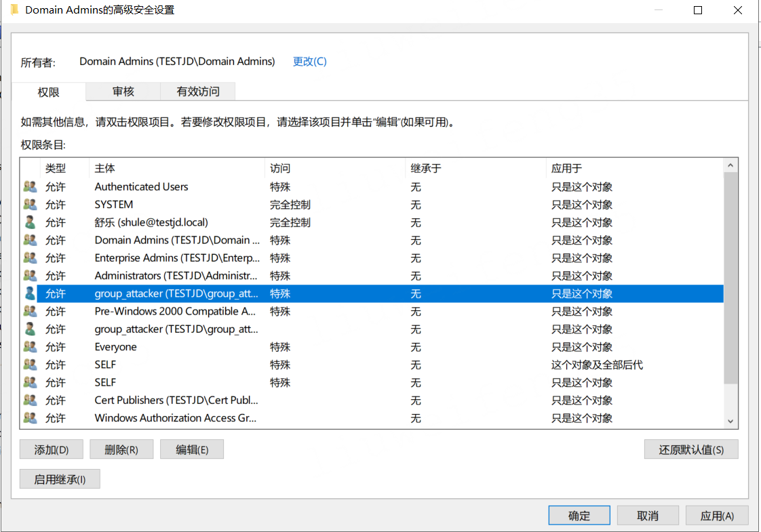The image size is (761, 532).
Task: Click the 删除(R) button
Action: pos(121,449)
